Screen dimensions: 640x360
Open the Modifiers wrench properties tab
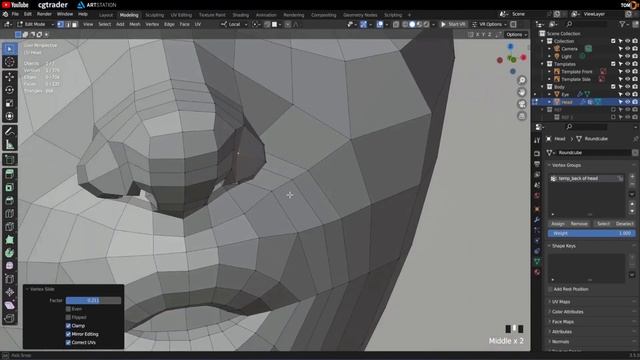537,220
